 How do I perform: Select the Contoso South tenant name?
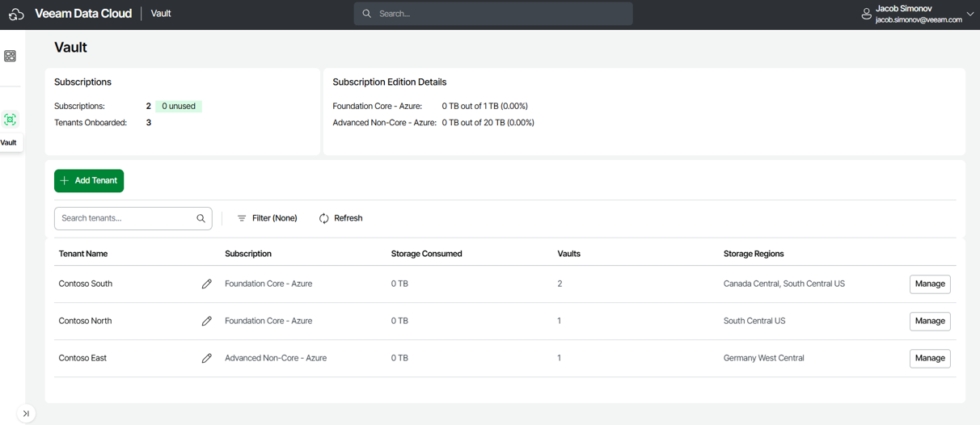[86, 284]
